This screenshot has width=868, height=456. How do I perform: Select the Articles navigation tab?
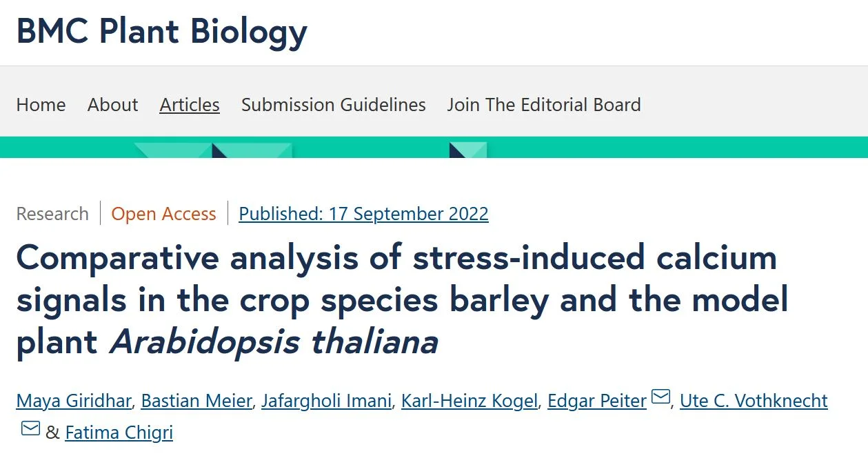pos(190,105)
